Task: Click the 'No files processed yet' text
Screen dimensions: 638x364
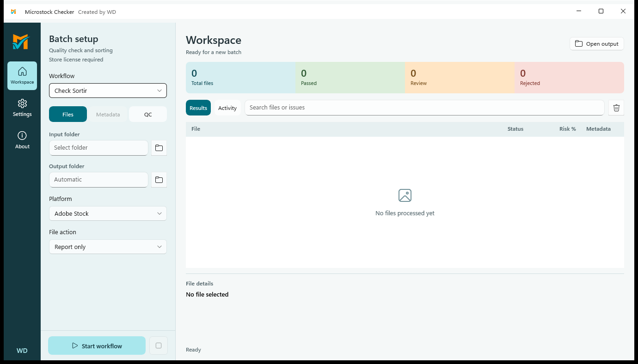Action: (x=405, y=213)
